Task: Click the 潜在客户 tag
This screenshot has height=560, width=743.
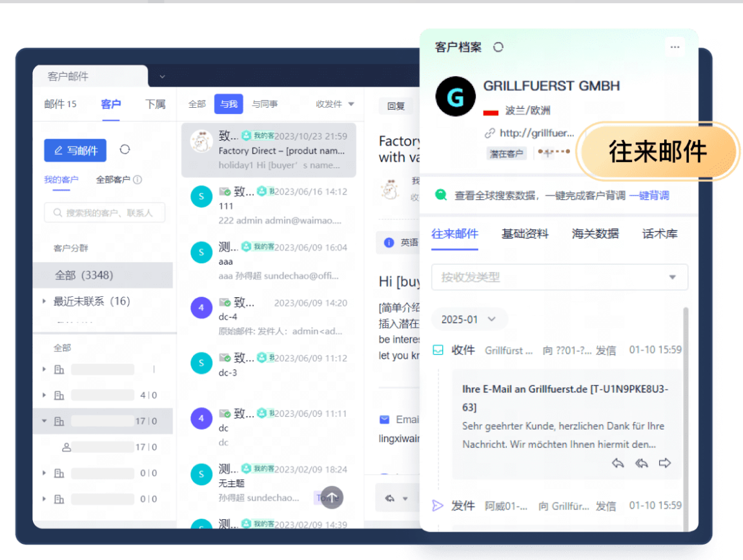Action: 506,154
